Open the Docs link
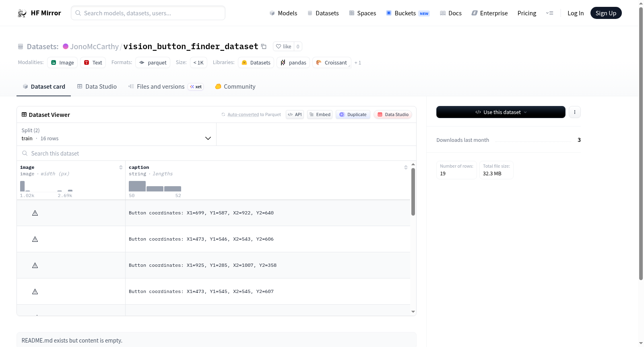Screen dimensions: 644x347 click(x=451, y=13)
